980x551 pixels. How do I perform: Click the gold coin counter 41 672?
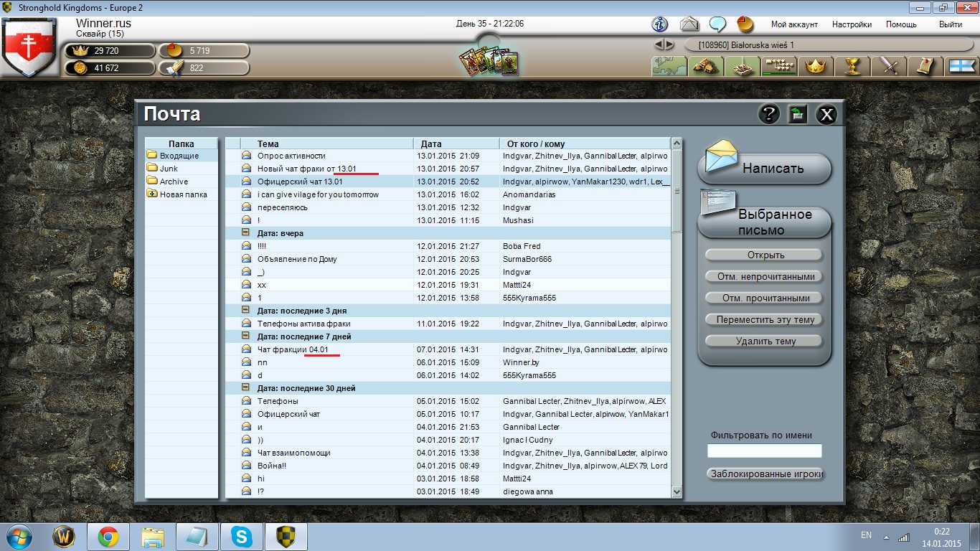point(110,68)
